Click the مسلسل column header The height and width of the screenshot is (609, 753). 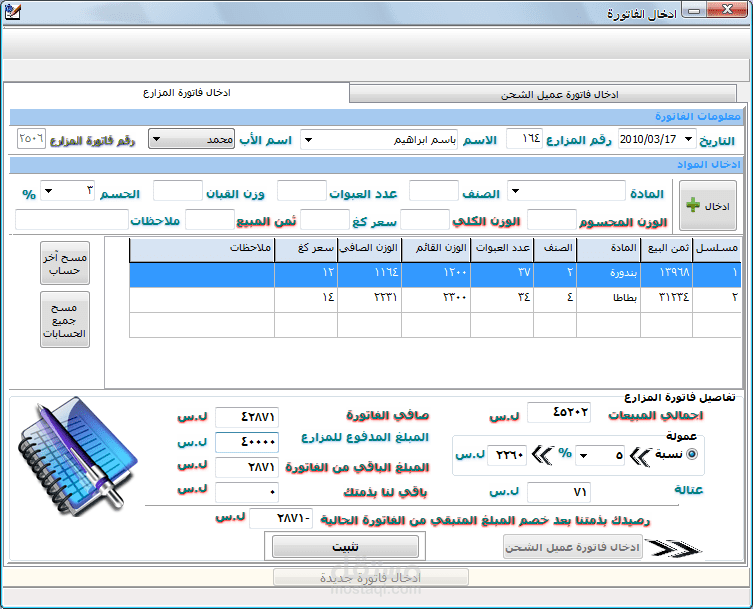[717, 248]
